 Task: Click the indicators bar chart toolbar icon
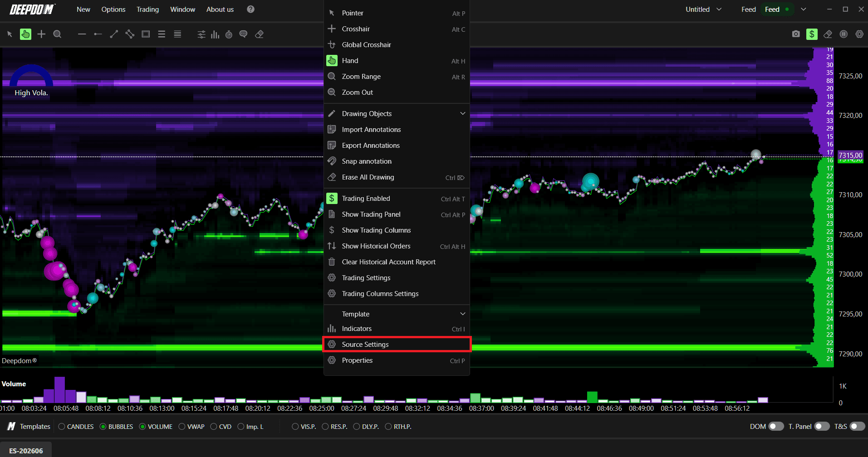point(215,34)
